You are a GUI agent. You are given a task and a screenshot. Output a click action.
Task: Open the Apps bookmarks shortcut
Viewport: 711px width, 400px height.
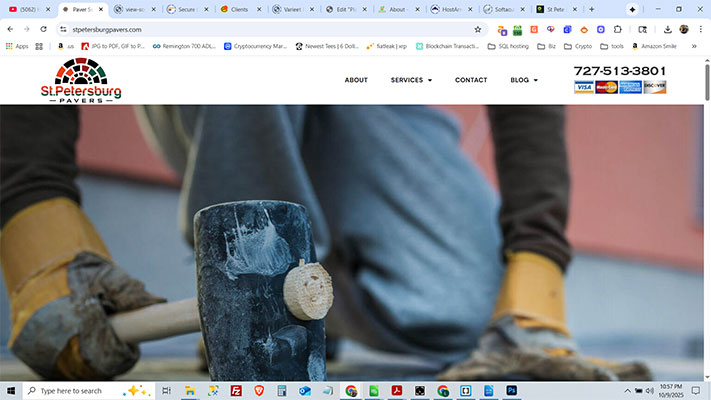click(x=16, y=46)
